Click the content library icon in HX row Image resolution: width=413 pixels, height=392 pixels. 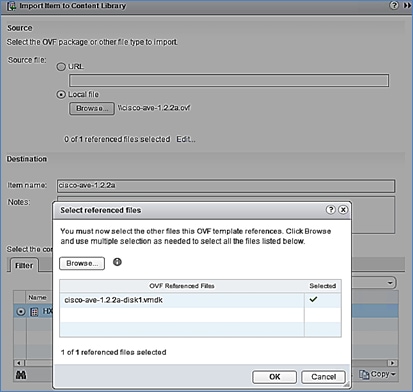34,312
